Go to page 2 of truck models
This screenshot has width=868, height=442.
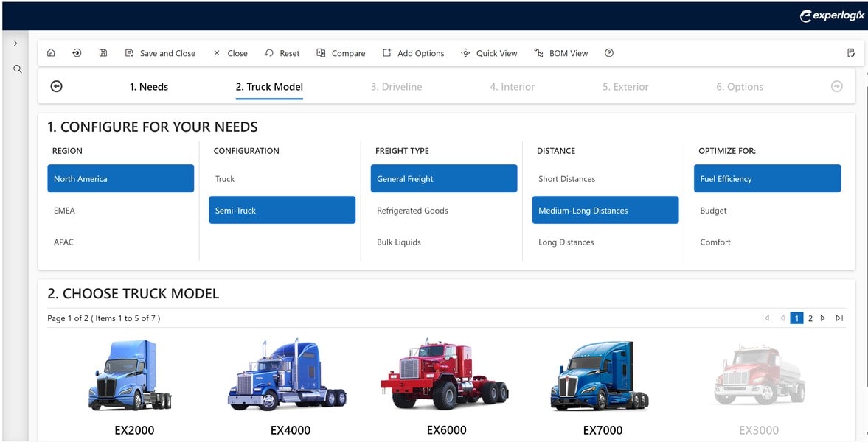pyautogui.click(x=810, y=318)
